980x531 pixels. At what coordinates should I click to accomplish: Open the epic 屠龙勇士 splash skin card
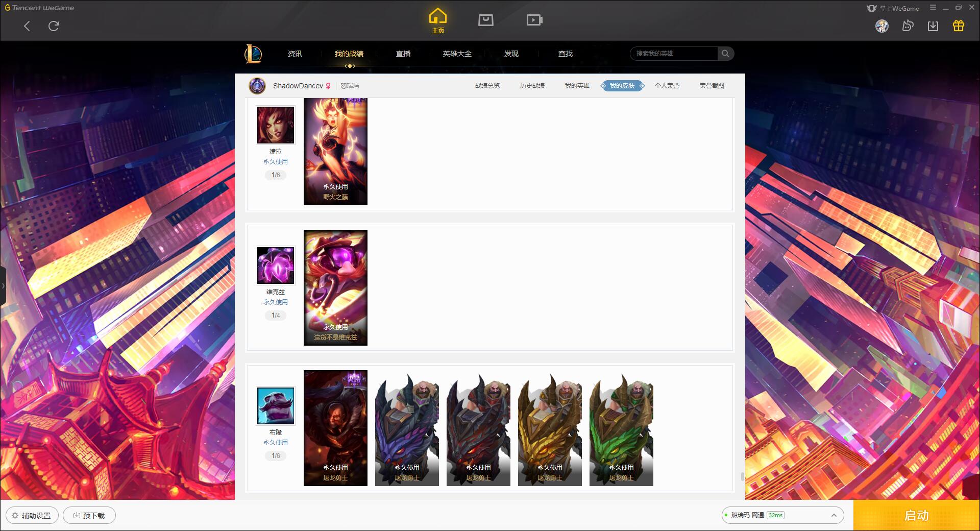click(x=335, y=428)
